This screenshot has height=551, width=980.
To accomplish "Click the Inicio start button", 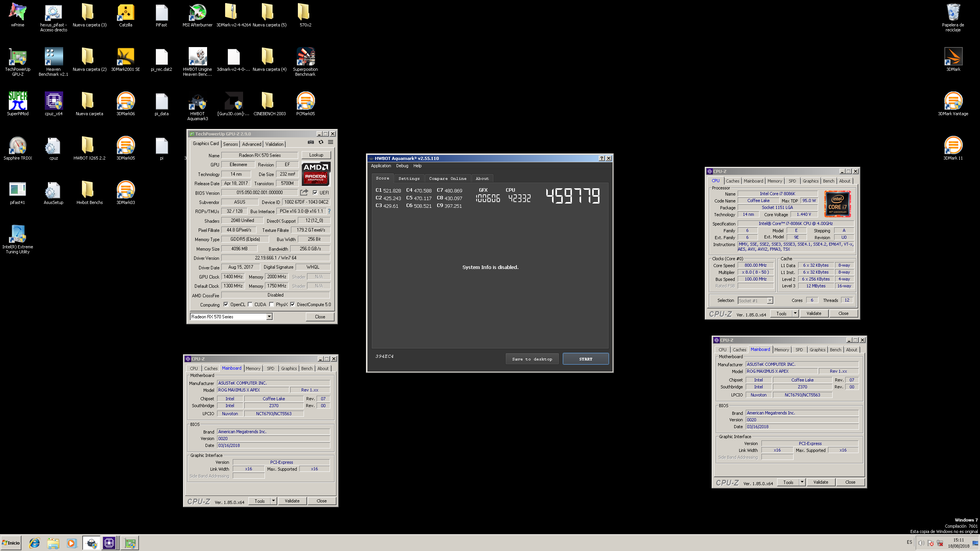I will point(11,543).
